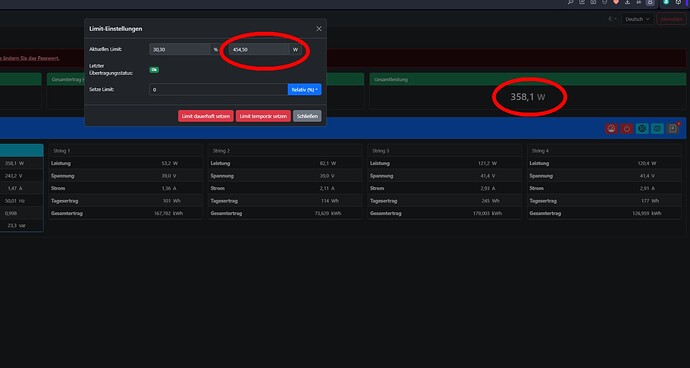Click String 4 Leistung value 120,4 W
Image resolution: width=690 pixels, height=368 pixels.
coord(647,163)
